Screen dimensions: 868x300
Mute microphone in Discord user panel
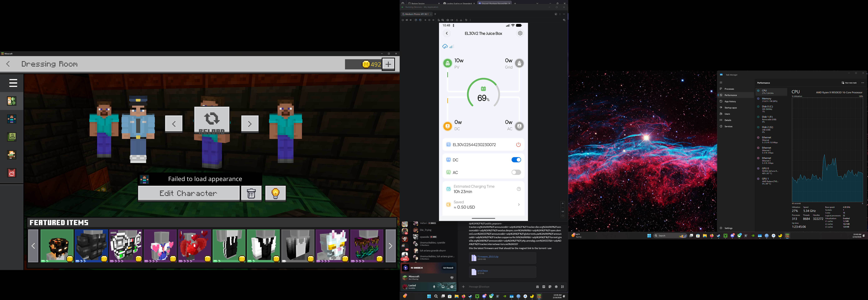(434, 287)
